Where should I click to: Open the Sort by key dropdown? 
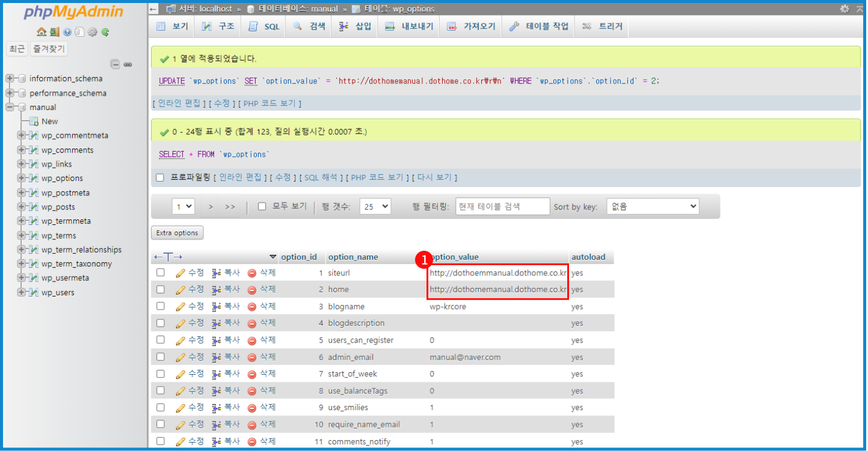coord(652,206)
